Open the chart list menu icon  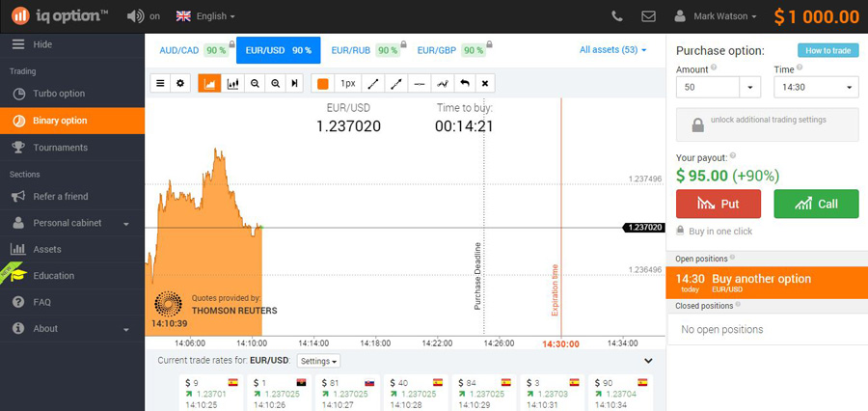pos(160,83)
